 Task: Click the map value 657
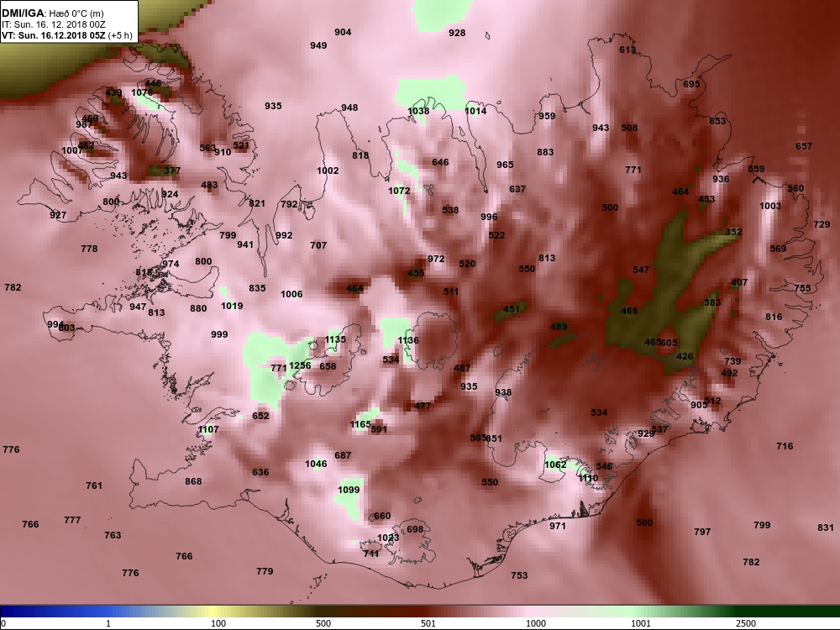click(x=804, y=146)
